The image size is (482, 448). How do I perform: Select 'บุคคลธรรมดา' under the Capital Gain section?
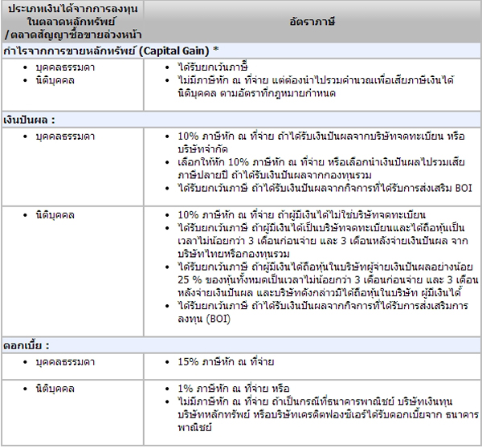click(65, 67)
